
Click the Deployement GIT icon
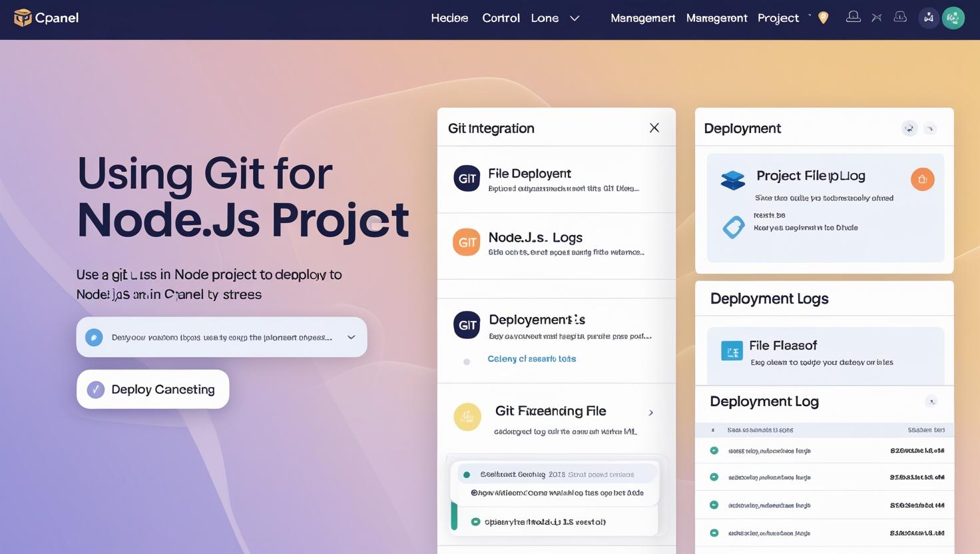(x=467, y=324)
